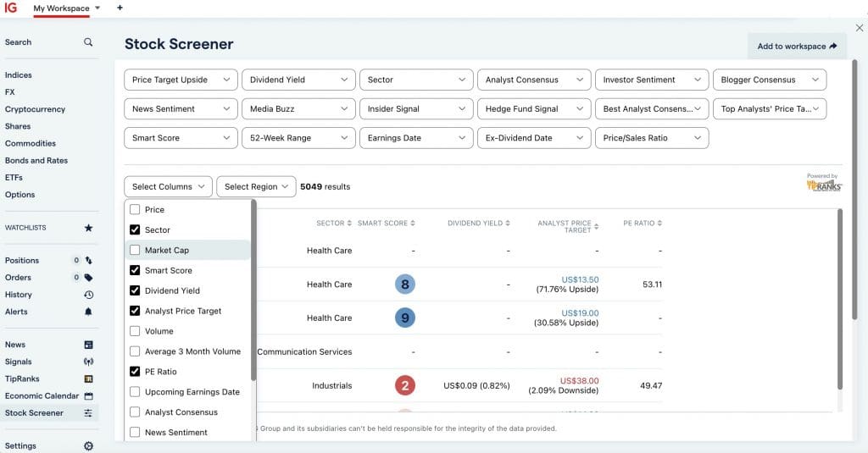
Task: Expand the Dividend Yield filter dropdown
Action: (298, 80)
